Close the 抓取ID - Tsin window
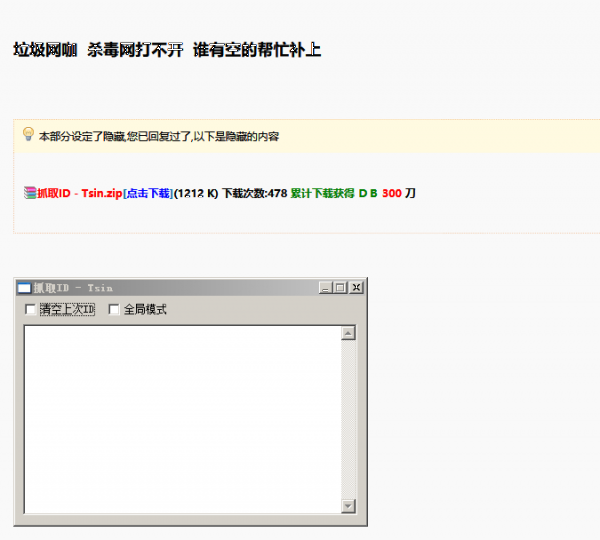Screen dimensions: 600x540 (356, 288)
